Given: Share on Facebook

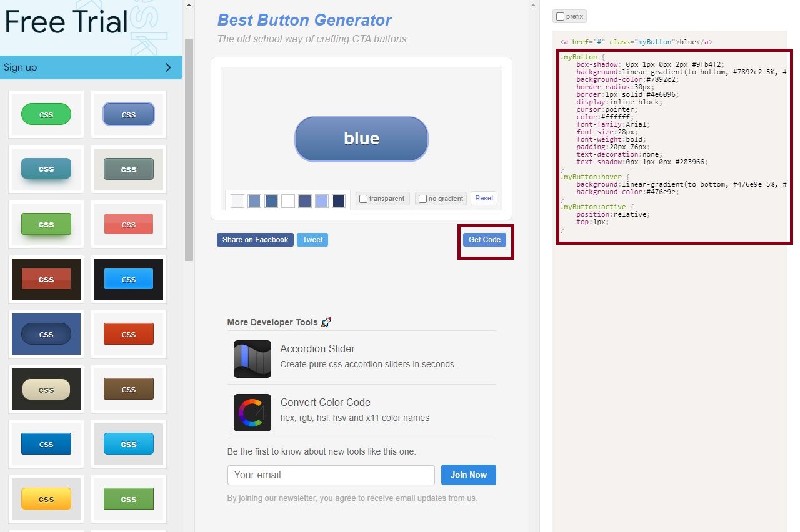Looking at the screenshot, I should point(255,240).
